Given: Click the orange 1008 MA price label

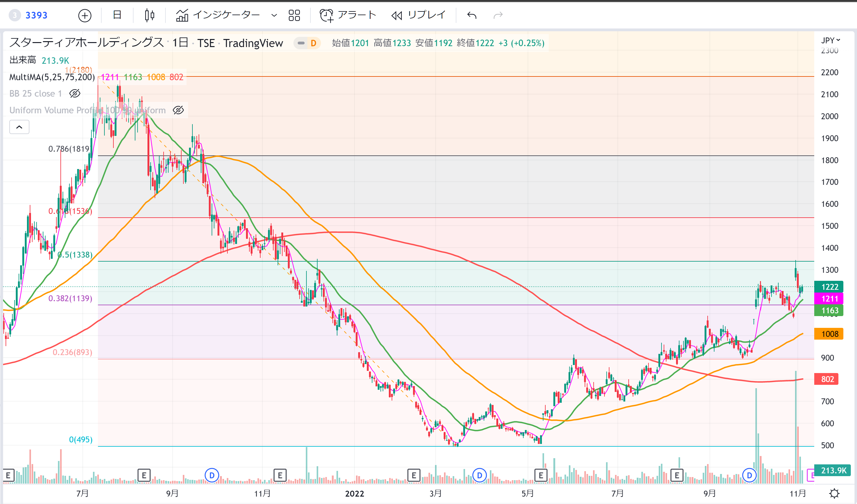Looking at the screenshot, I should point(828,334).
